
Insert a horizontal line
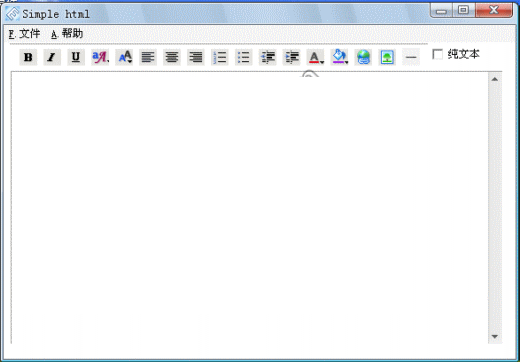pyautogui.click(x=411, y=57)
